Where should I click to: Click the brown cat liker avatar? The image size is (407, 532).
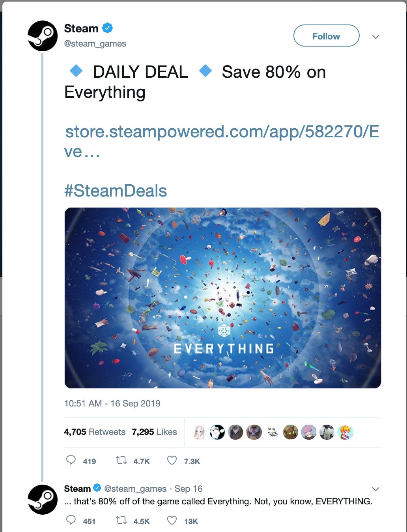point(291,433)
